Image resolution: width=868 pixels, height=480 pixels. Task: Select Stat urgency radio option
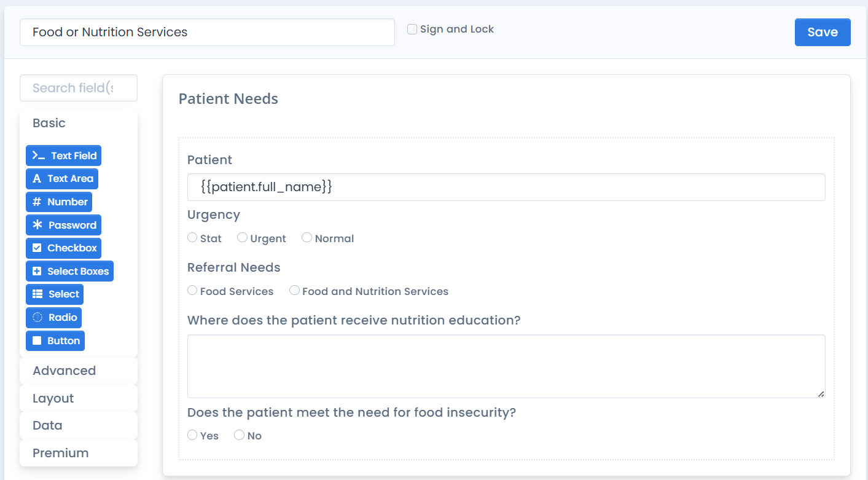click(x=192, y=238)
